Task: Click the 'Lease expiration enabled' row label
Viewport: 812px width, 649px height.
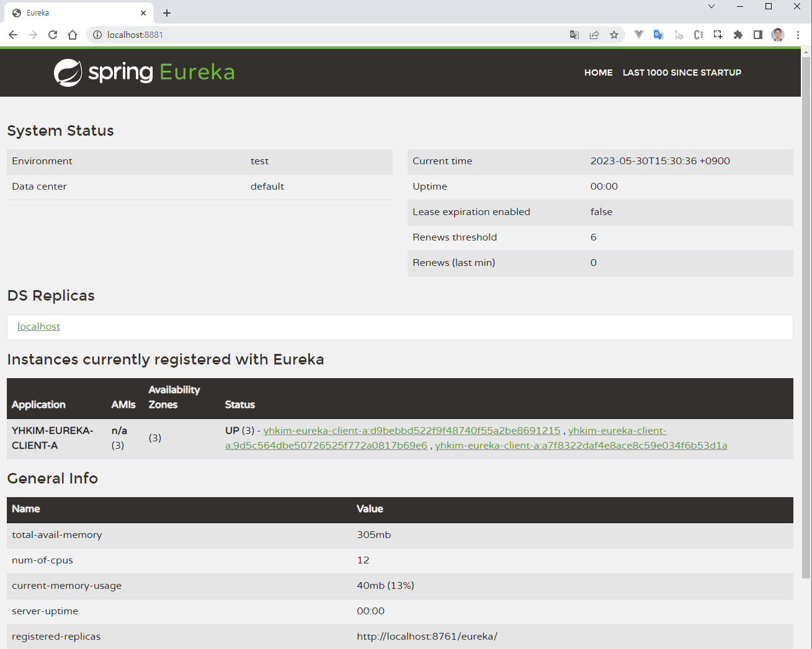Action: tap(471, 212)
